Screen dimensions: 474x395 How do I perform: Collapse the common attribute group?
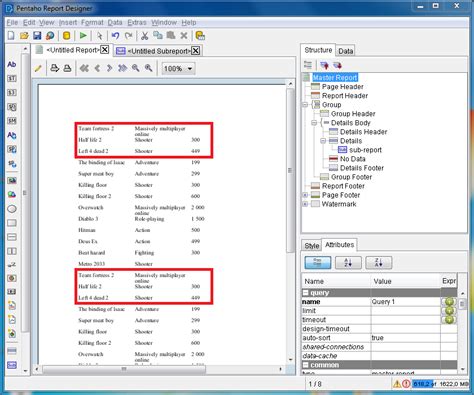pos(305,365)
